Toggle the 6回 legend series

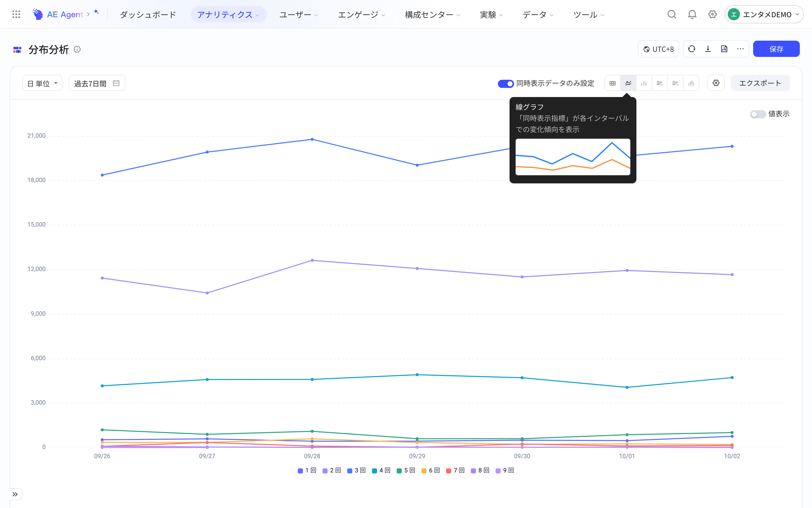point(431,470)
